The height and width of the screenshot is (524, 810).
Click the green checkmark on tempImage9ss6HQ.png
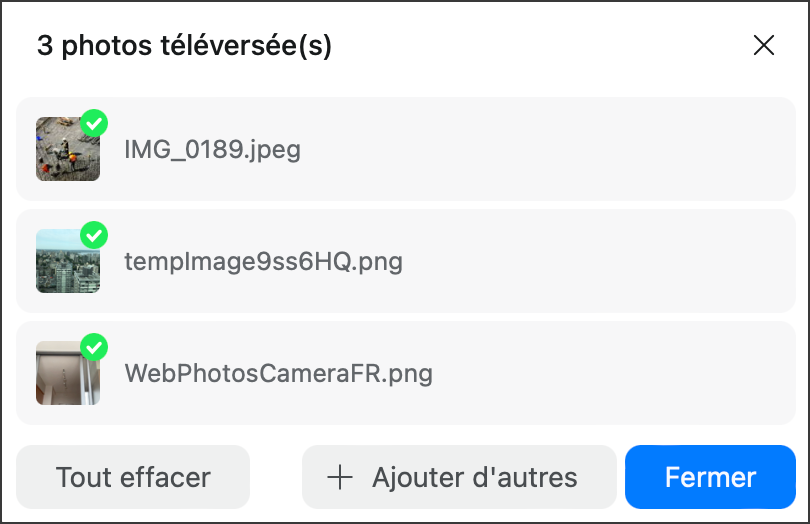click(94, 235)
